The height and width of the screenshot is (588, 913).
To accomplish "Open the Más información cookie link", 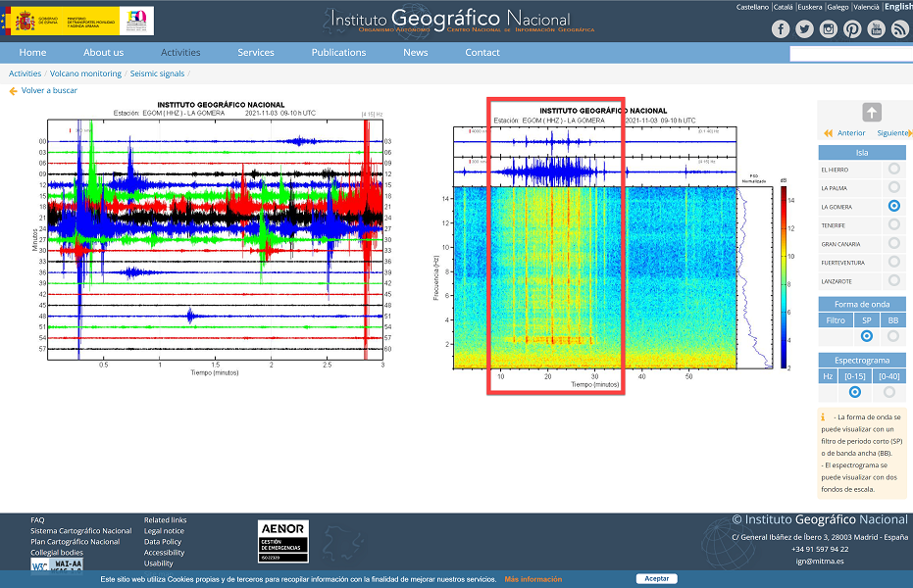I will (533, 579).
